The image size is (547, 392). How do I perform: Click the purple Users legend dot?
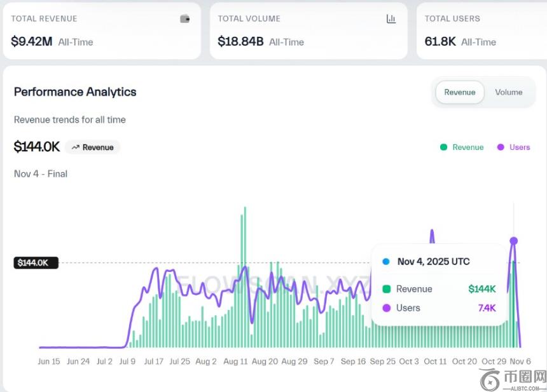(x=501, y=147)
